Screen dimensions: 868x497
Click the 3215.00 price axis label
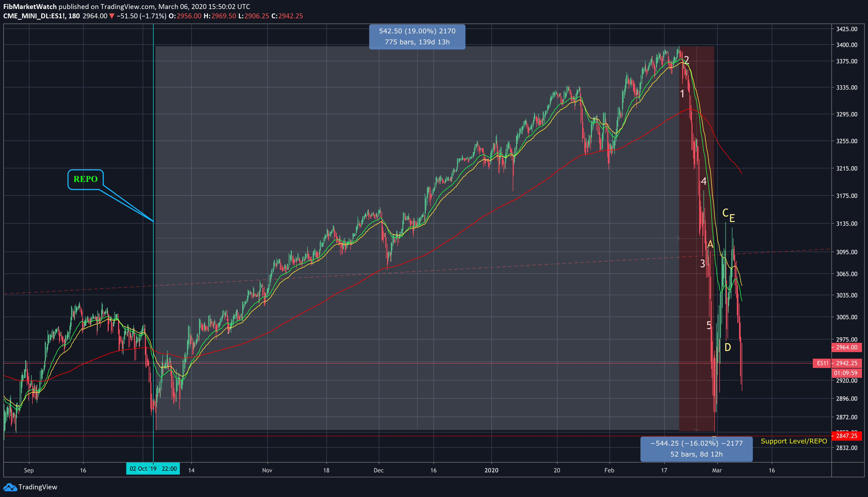click(846, 168)
